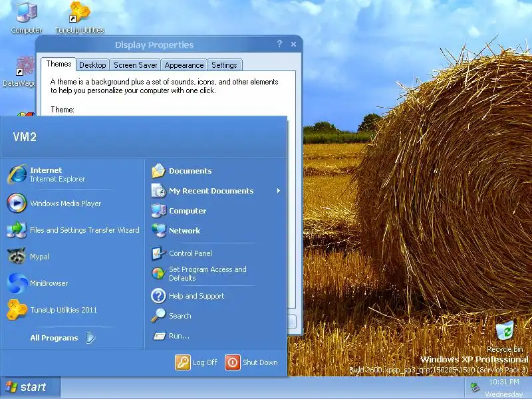Expand My Recent Documents submenu arrow
The height and width of the screenshot is (399, 532).
278,191
